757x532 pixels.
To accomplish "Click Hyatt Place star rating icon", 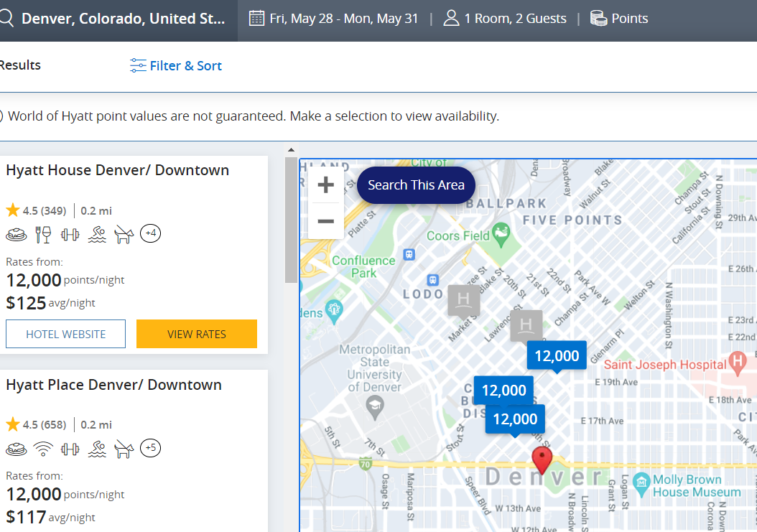I will pyautogui.click(x=12, y=424).
